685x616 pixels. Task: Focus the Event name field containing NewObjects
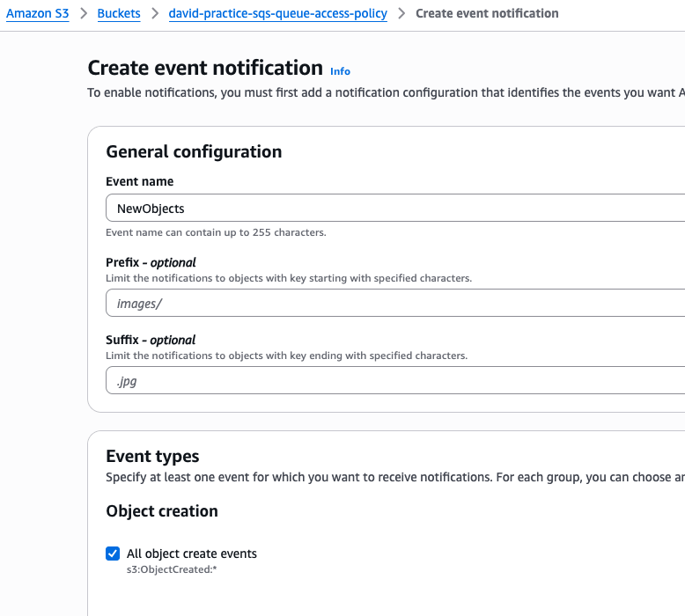(396, 209)
